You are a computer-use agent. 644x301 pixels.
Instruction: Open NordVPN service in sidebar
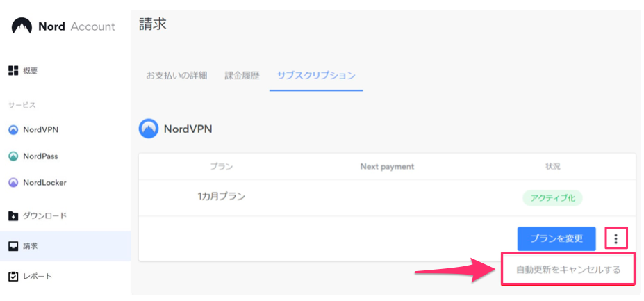[x=41, y=130]
